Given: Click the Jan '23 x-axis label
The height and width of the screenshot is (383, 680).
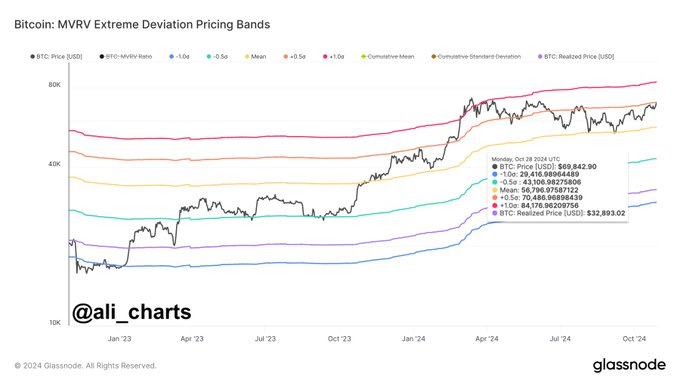Looking at the screenshot, I should pos(119,339).
